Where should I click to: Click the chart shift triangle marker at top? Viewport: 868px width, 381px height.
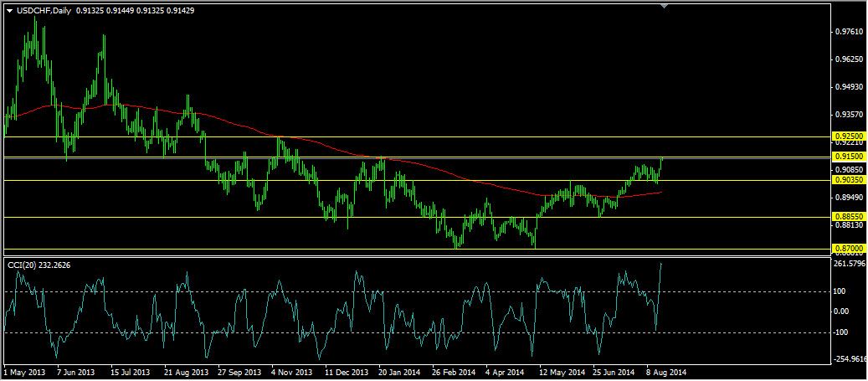coord(665,6)
